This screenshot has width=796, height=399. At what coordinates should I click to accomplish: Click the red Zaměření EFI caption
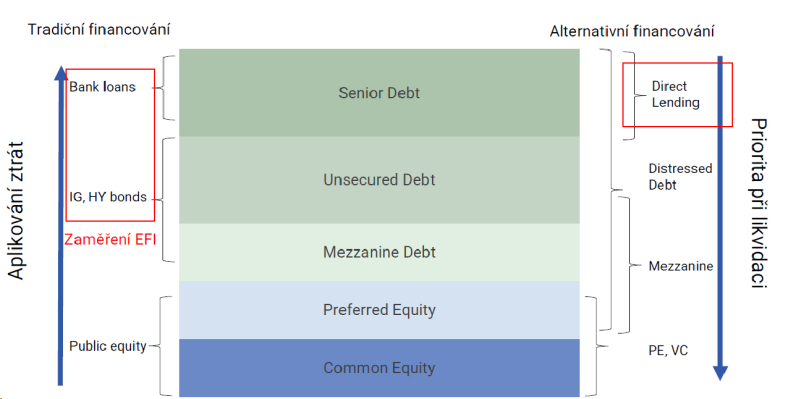[110, 240]
